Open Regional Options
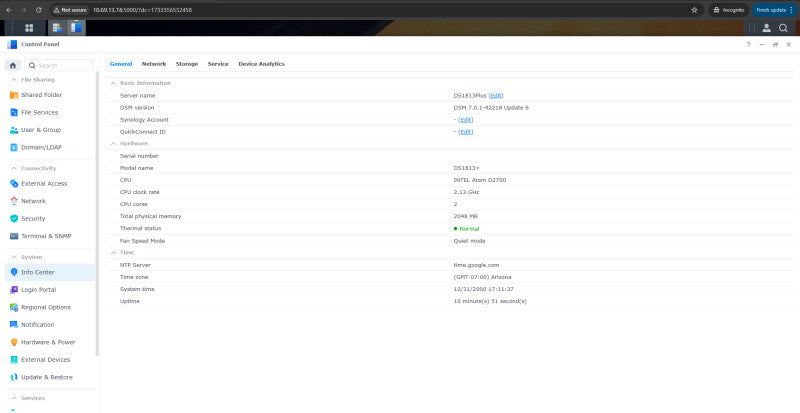 click(x=46, y=307)
